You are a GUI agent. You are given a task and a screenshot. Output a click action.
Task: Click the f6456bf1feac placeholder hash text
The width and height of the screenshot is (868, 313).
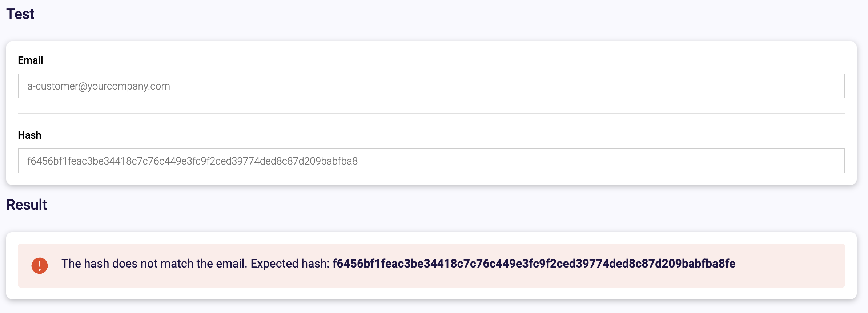coord(192,161)
